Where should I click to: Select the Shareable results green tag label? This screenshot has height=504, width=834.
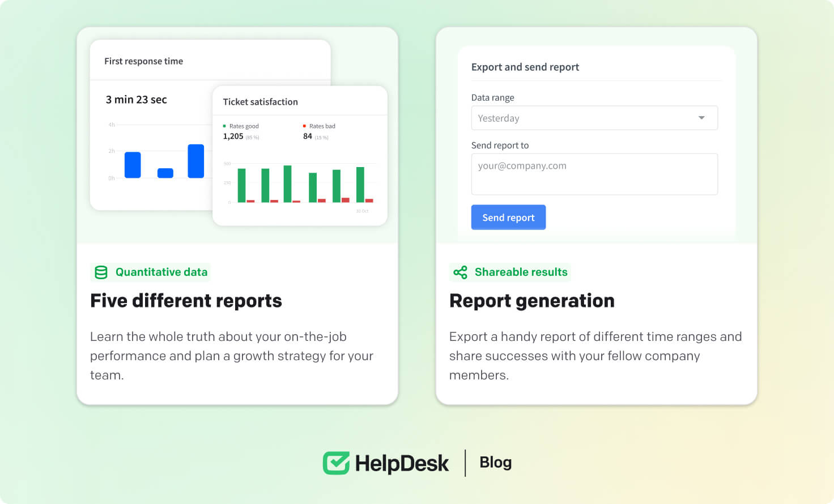coord(521,272)
